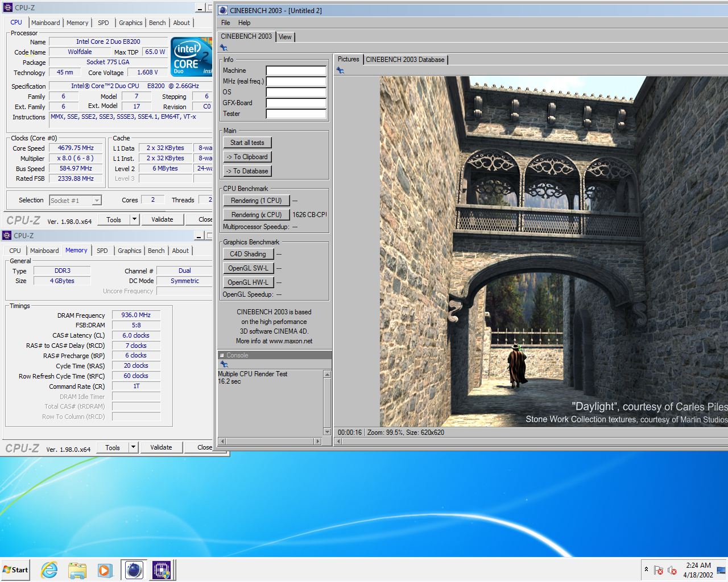Open Windows Explorer folder in taskbar
The width and height of the screenshot is (728, 582).
tap(77, 570)
